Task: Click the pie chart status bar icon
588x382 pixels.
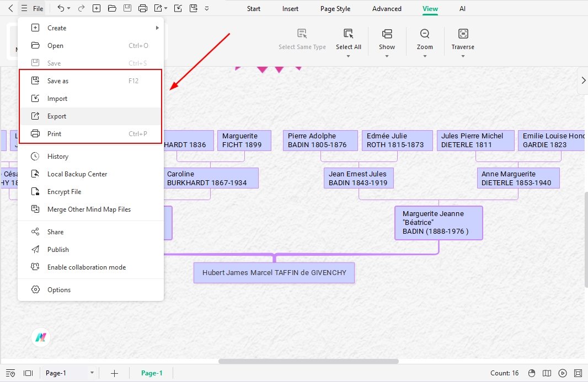Action: 531,373
